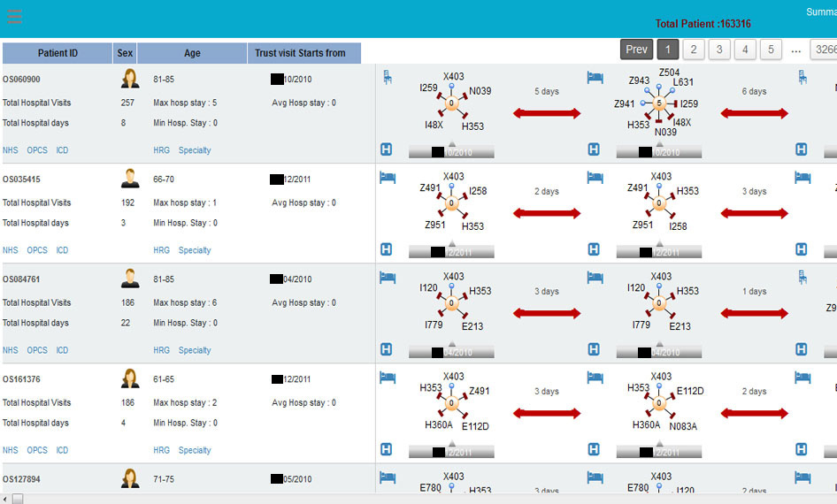Open the hamburger menu icon
This screenshot has width=837, height=504.
coord(14,16)
